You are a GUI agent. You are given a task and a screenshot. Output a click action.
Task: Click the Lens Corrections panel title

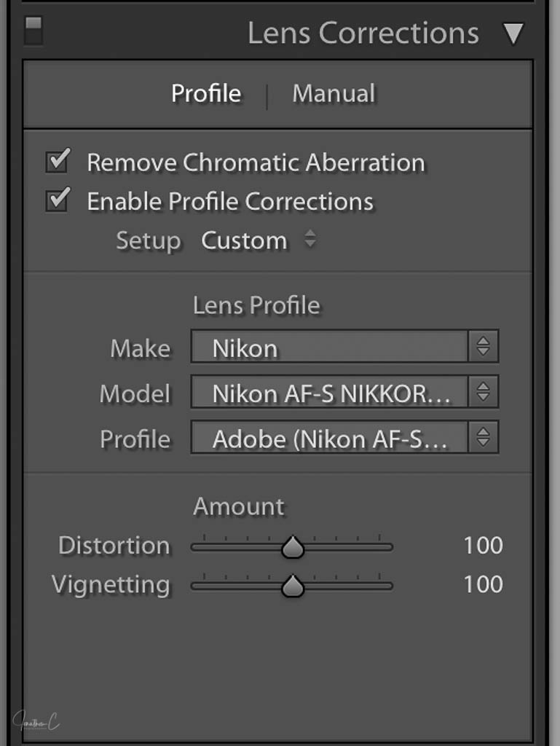coord(363,34)
